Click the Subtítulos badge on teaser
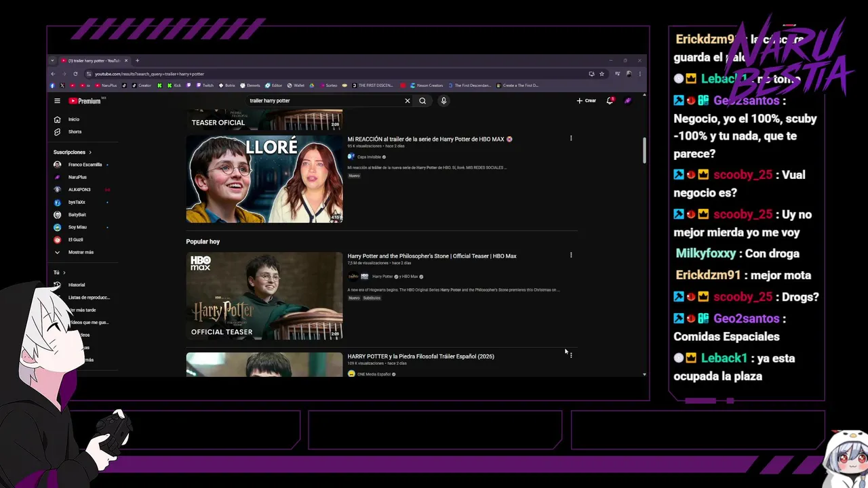Viewport: 868px width, 488px height. tap(372, 298)
